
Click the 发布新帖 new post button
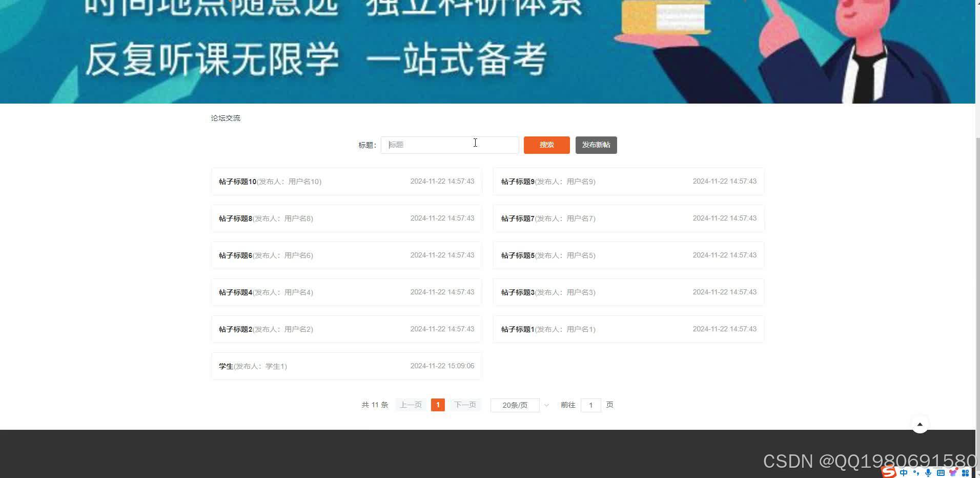coord(596,145)
